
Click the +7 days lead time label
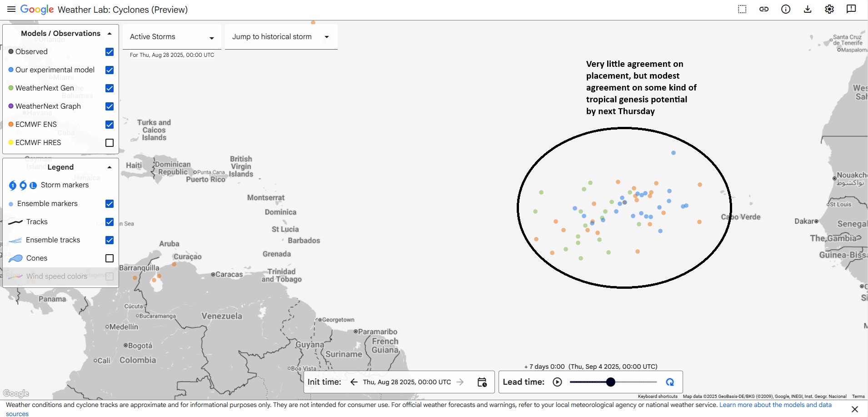click(x=591, y=367)
